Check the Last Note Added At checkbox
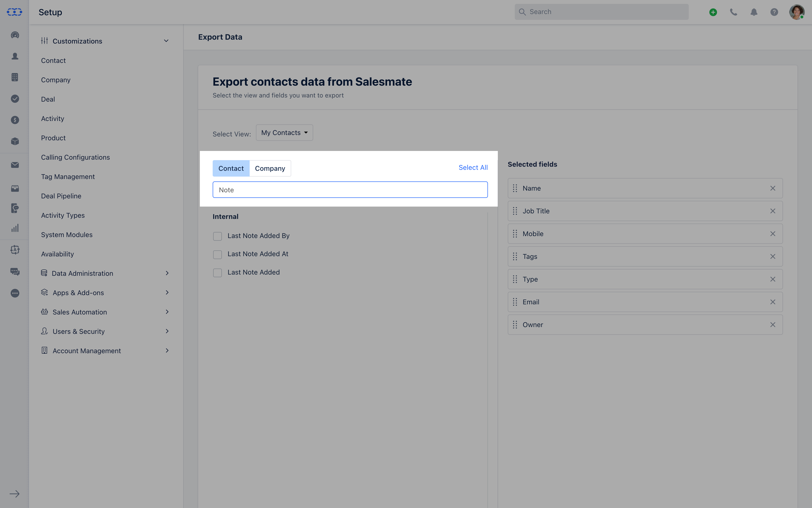The image size is (812, 508). 217,255
